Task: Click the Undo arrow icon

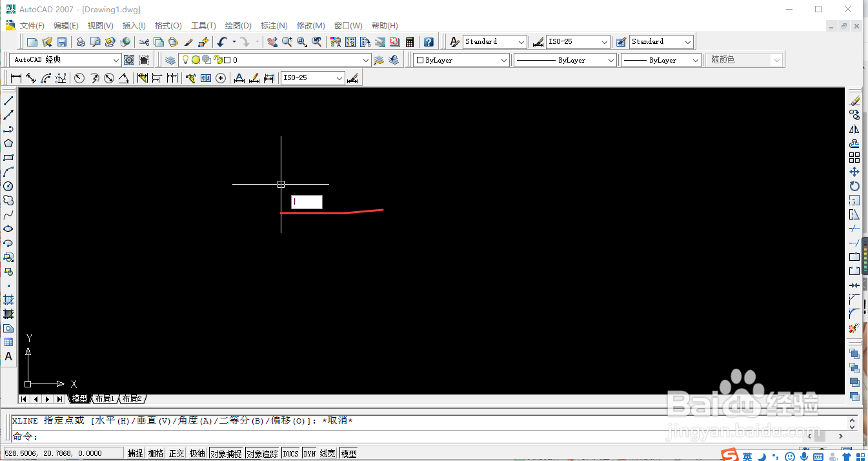Action: tap(222, 42)
